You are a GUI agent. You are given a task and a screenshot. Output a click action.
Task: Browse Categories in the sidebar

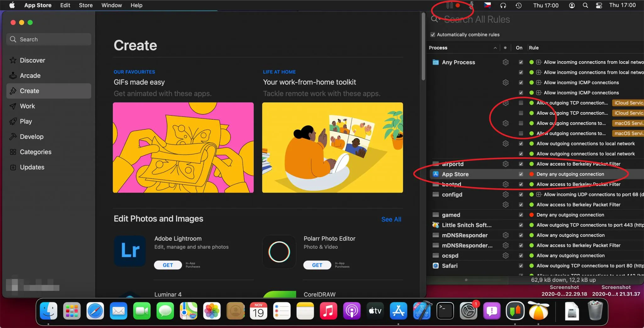click(49, 152)
